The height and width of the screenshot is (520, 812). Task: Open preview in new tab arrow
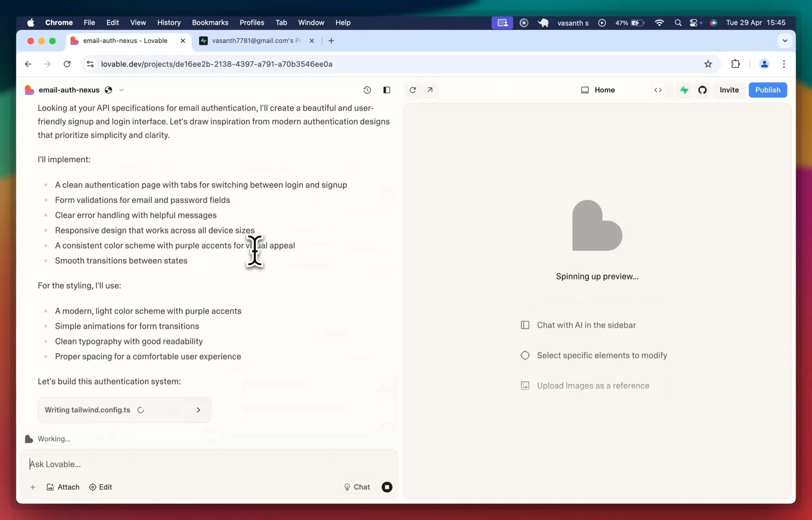pyautogui.click(x=430, y=90)
